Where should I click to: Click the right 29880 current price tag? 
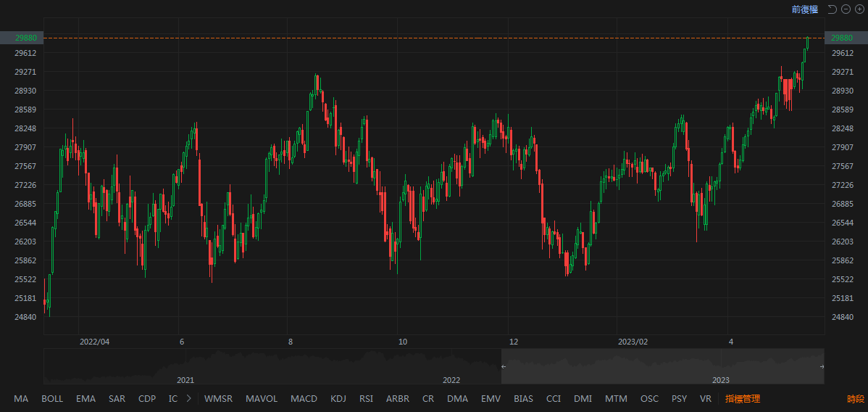click(846, 38)
